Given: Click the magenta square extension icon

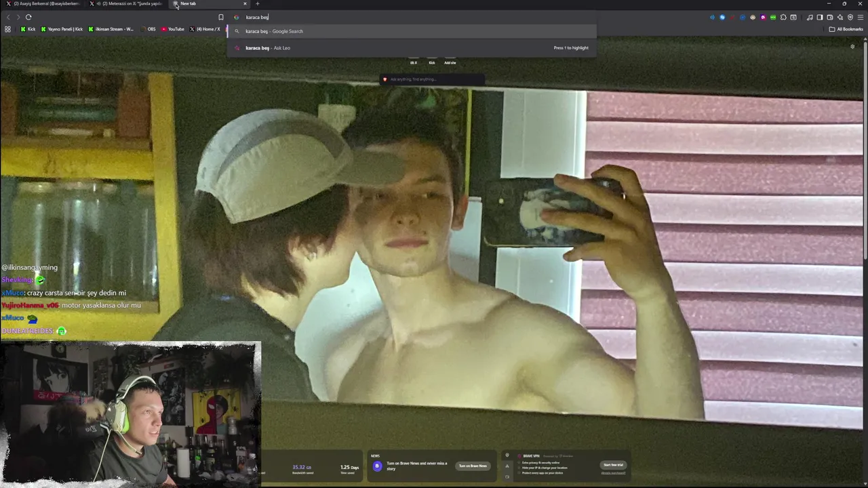Looking at the screenshot, I should tap(763, 17).
